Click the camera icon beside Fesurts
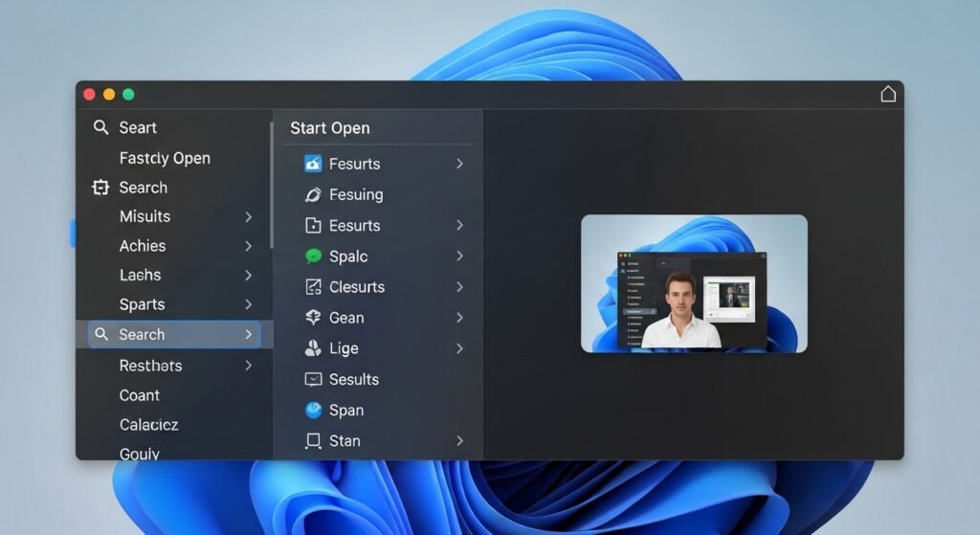 pyautogui.click(x=313, y=164)
